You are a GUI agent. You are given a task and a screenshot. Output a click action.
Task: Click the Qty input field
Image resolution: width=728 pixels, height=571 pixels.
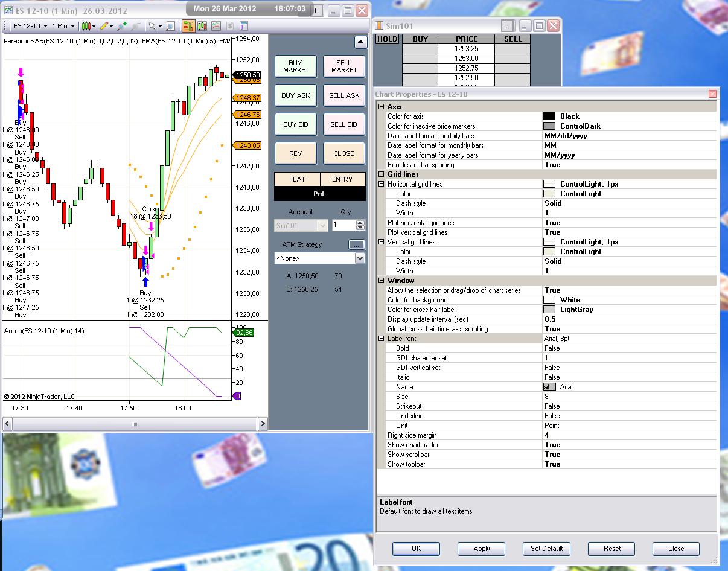[345, 225]
